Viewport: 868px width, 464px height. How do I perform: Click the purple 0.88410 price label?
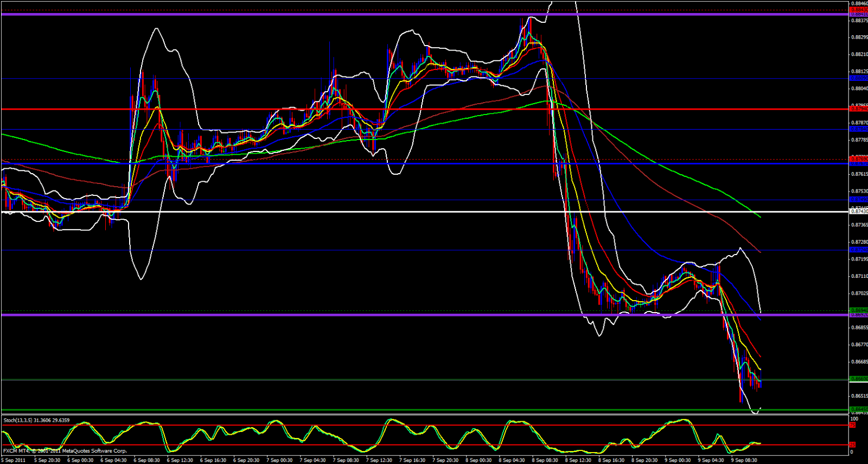tap(858, 14)
